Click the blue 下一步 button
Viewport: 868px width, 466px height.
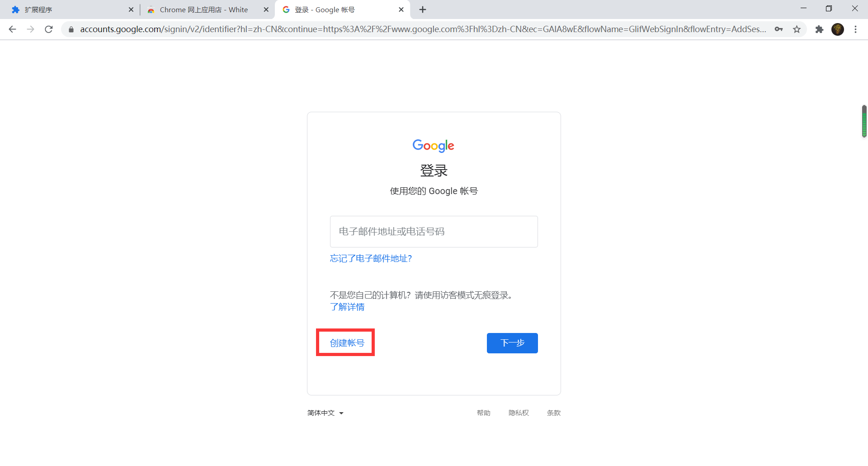[x=512, y=343]
